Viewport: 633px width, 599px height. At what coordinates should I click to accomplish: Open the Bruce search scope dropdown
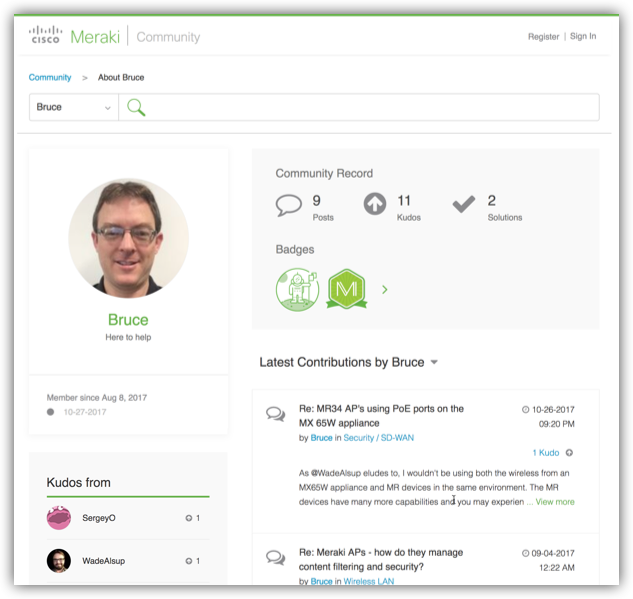[74, 107]
